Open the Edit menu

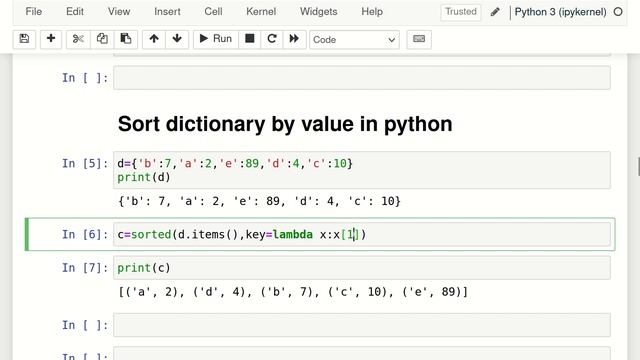click(x=75, y=11)
